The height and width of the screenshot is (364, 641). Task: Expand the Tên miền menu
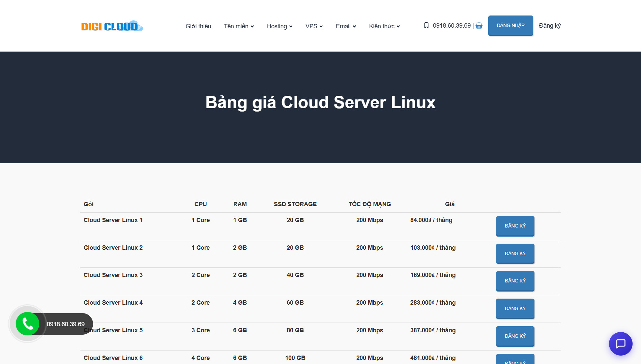click(239, 26)
